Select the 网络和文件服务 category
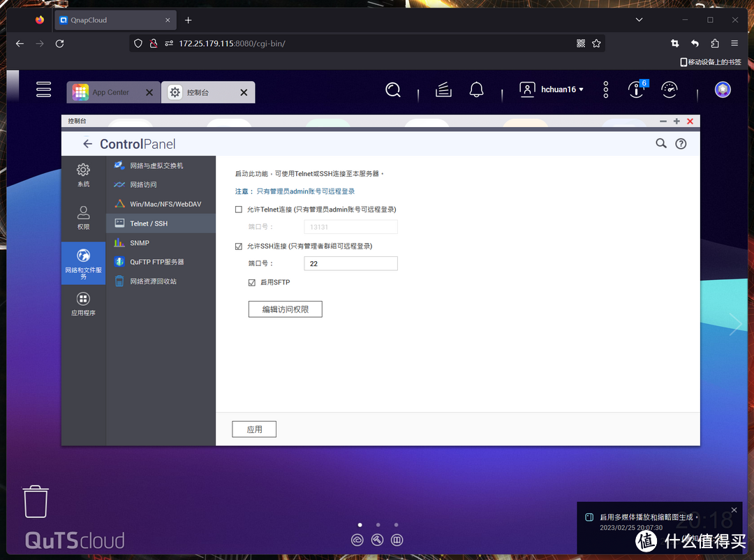This screenshot has height=560, width=754. tap(83, 263)
